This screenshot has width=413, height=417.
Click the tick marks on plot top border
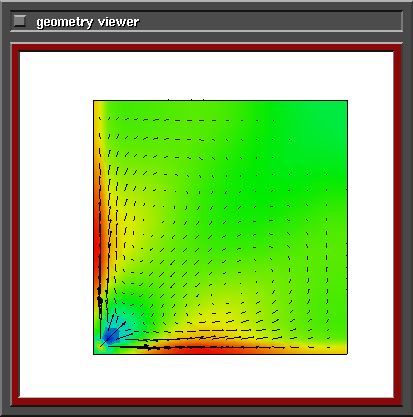point(186,99)
